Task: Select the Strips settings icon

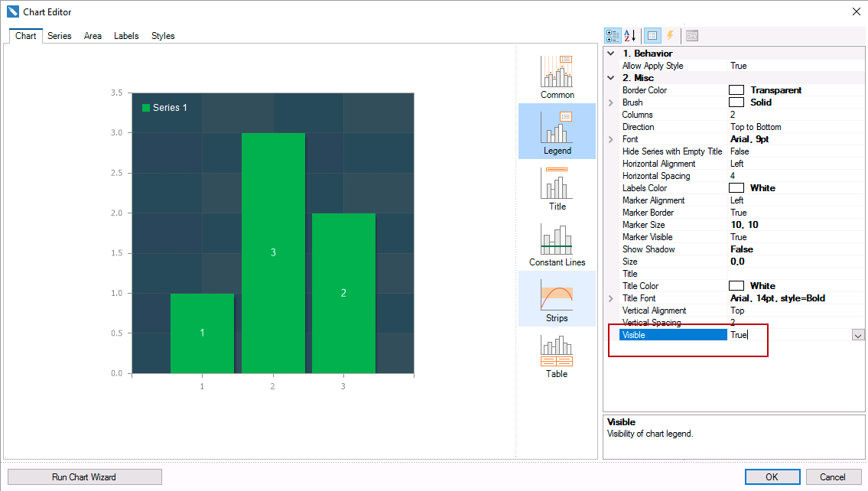Action: click(557, 300)
